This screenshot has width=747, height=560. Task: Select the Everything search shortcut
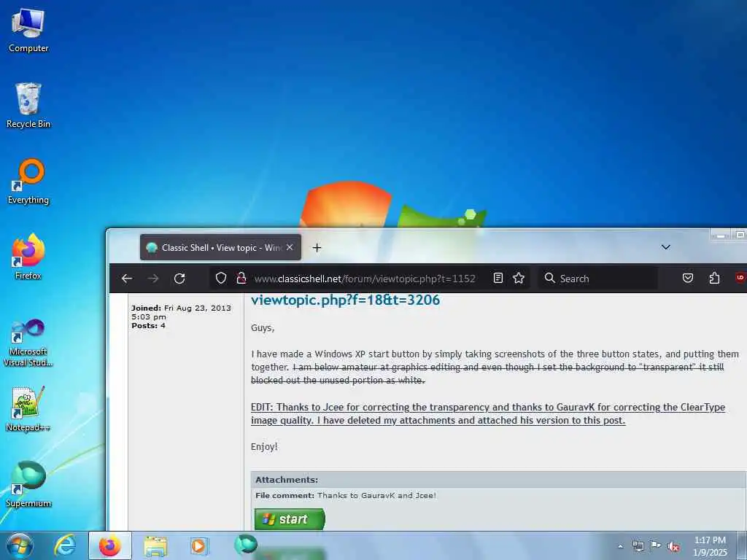[28, 182]
